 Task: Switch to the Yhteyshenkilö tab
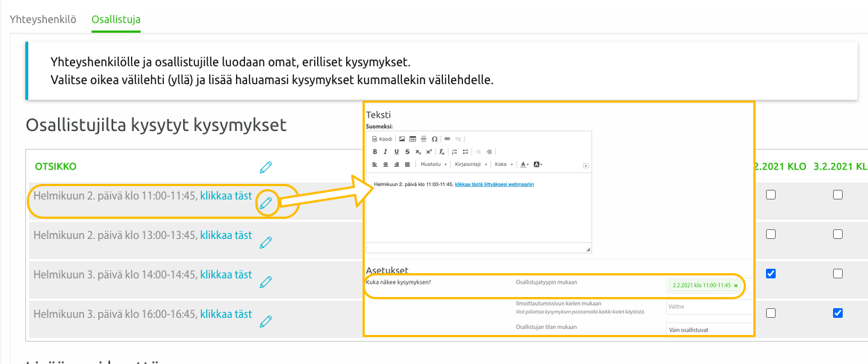click(x=43, y=19)
